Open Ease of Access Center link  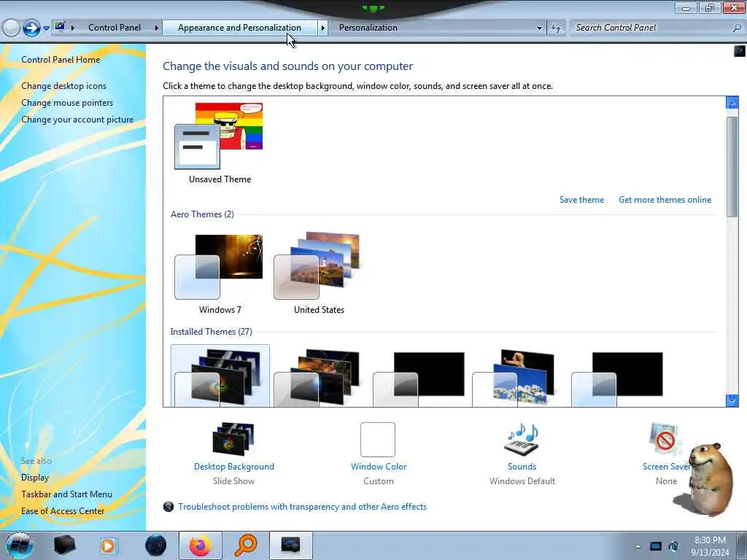(63, 510)
